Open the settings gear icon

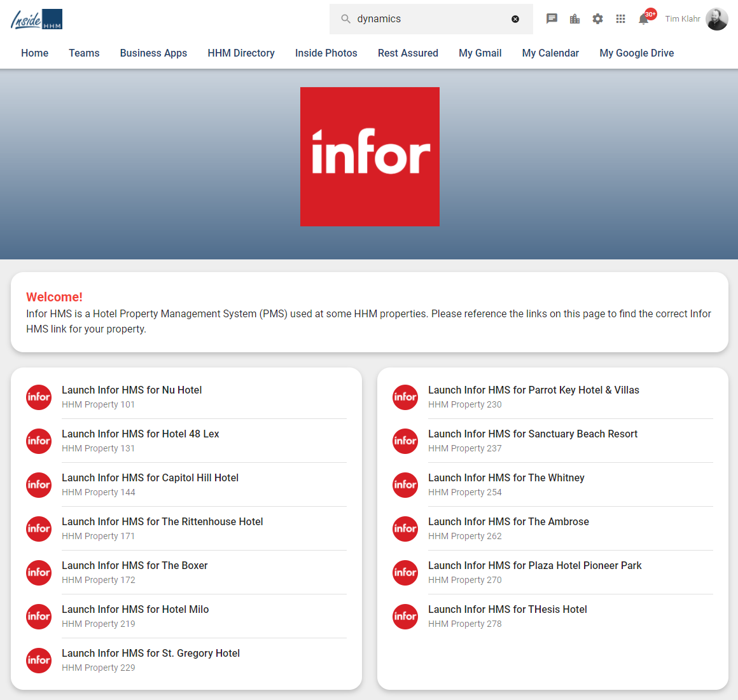coord(598,19)
